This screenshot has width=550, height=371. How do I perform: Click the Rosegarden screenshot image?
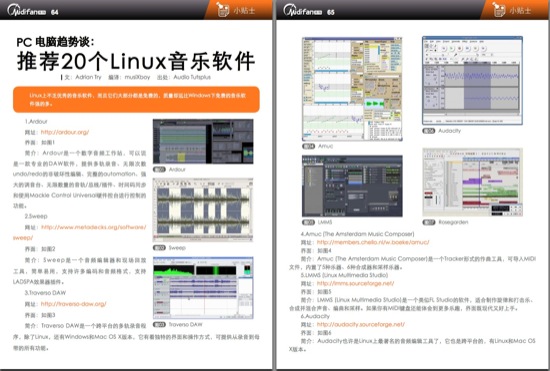coord(472,182)
